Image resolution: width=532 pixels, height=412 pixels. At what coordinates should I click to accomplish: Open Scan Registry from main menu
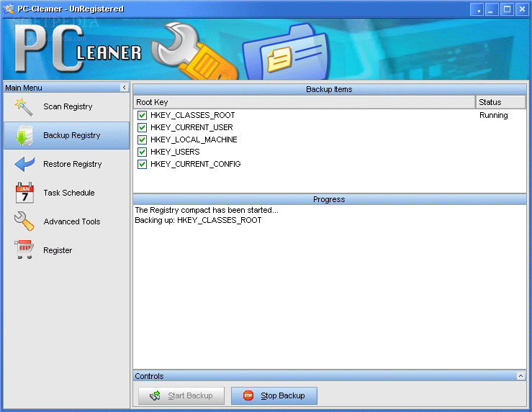66,106
